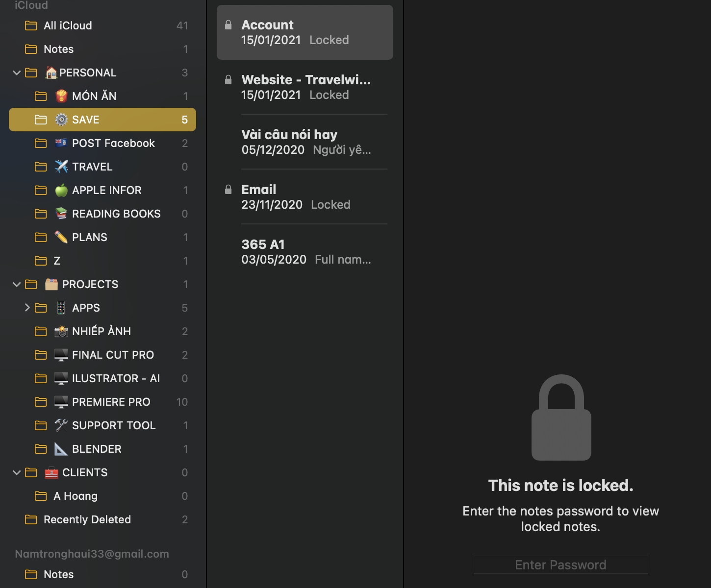Select the BLENDER folder
The width and height of the screenshot is (711, 588).
(x=102, y=449)
